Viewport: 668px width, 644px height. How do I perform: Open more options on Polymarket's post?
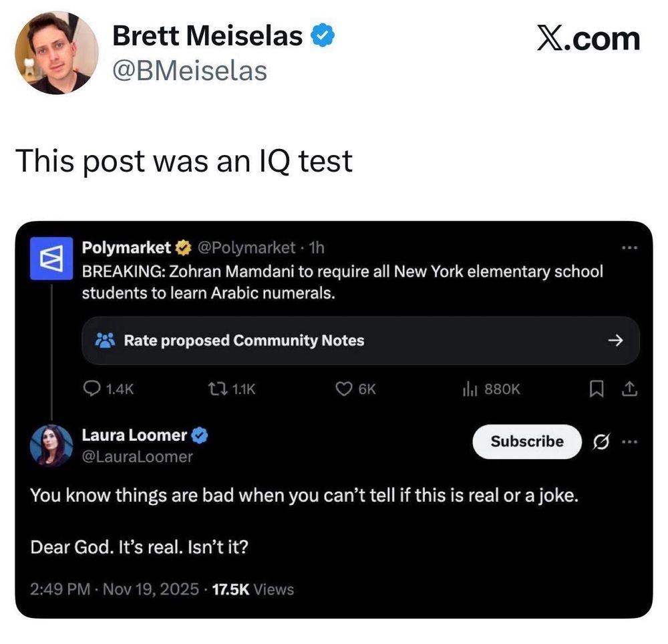629,248
